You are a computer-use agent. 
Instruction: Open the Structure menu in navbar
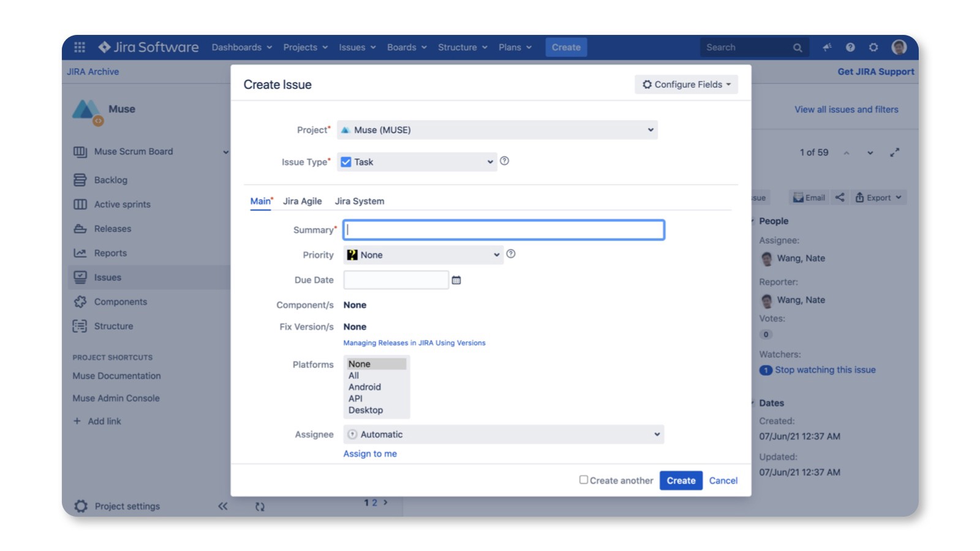462,47
